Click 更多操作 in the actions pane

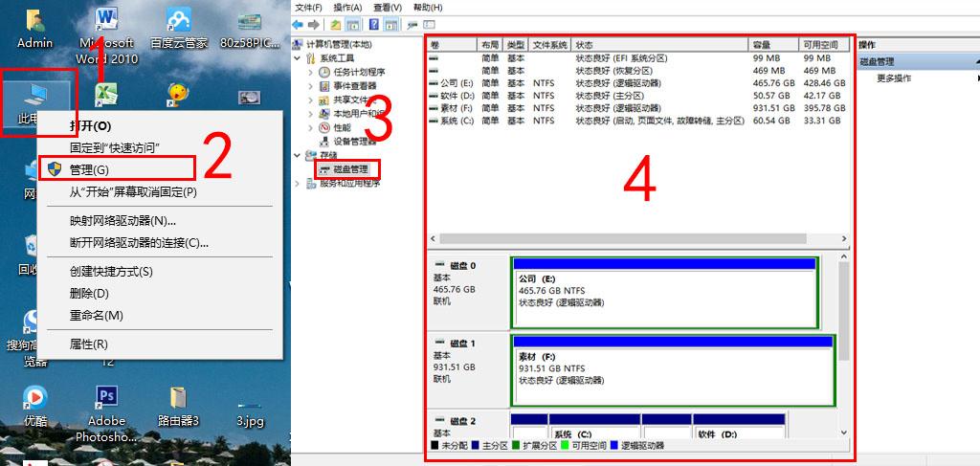coord(895,78)
